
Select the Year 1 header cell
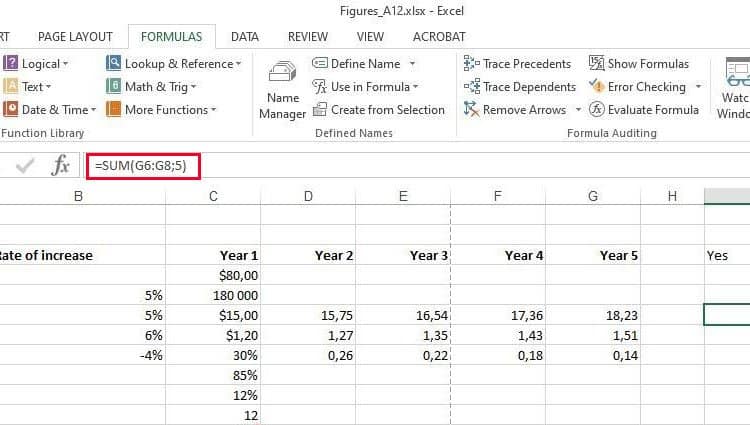point(213,255)
